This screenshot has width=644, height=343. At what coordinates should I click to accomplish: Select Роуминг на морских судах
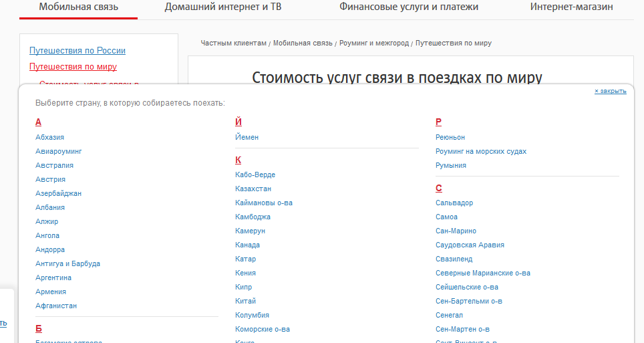[x=481, y=151]
